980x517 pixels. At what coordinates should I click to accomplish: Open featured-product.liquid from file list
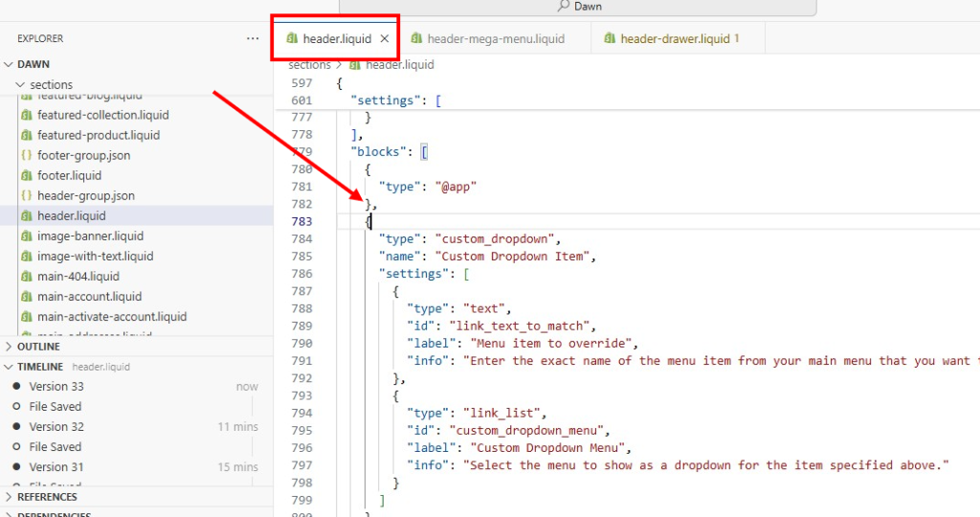click(98, 135)
